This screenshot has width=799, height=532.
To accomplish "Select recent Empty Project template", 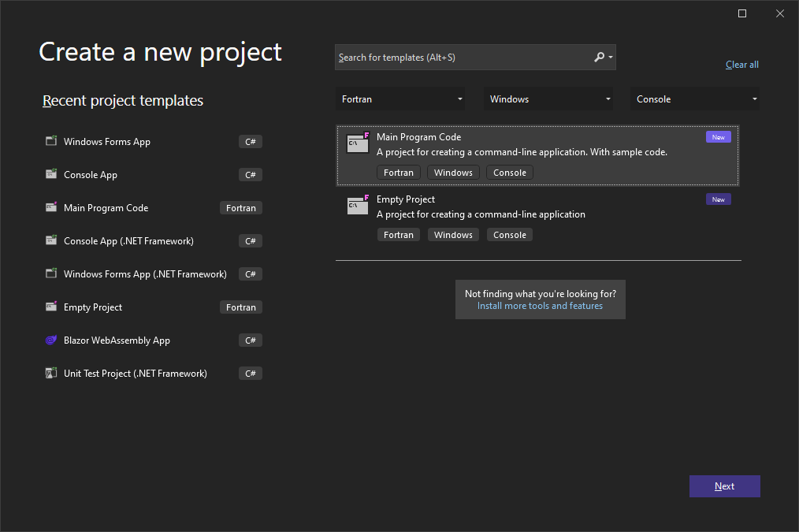I will pos(154,307).
